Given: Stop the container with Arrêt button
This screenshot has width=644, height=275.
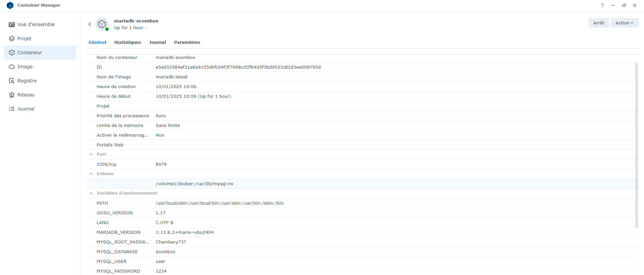Looking at the screenshot, I should coord(599,23).
